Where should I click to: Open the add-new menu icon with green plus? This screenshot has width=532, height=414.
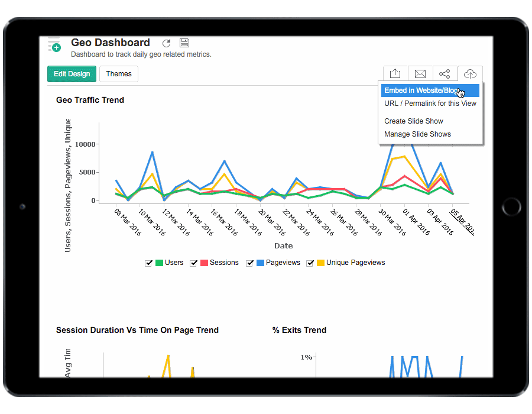coord(54,44)
